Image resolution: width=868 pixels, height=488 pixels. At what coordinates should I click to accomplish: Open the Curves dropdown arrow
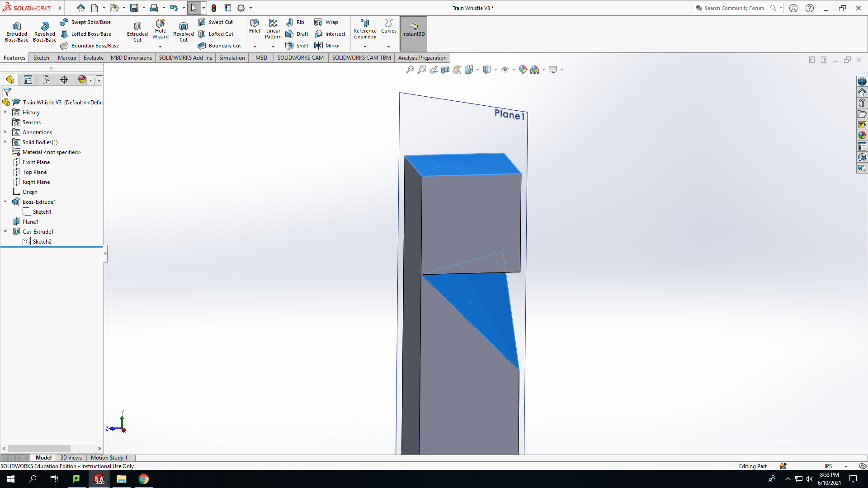coord(388,47)
